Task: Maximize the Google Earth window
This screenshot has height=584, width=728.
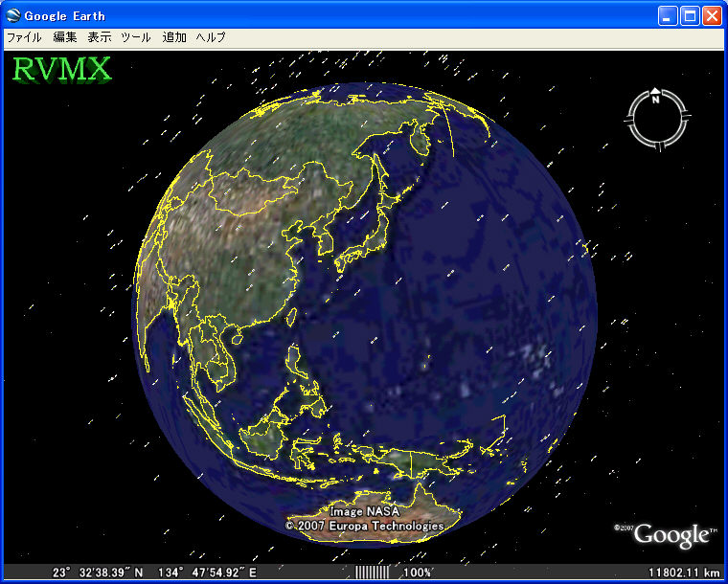Action: 690,15
